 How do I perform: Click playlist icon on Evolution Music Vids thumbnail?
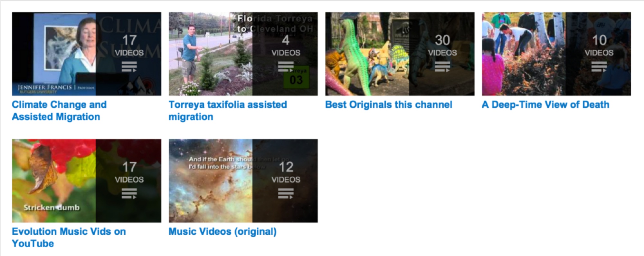click(x=129, y=194)
